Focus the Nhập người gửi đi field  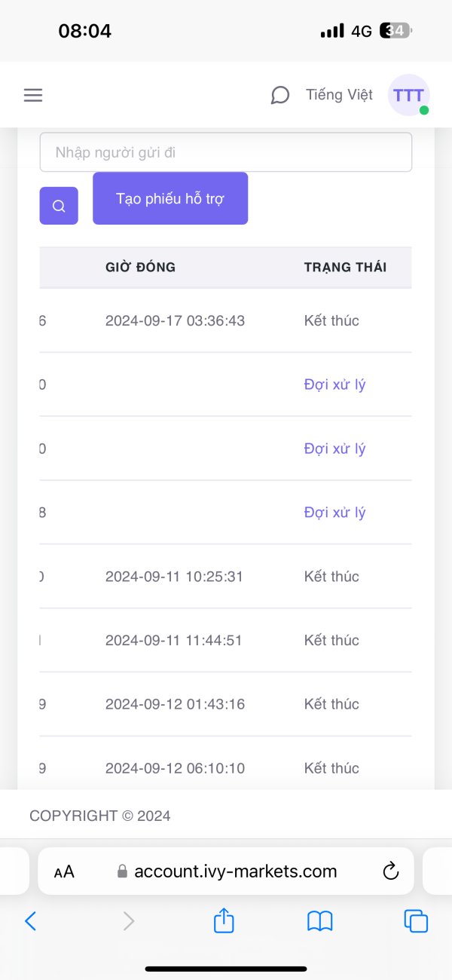point(226,152)
